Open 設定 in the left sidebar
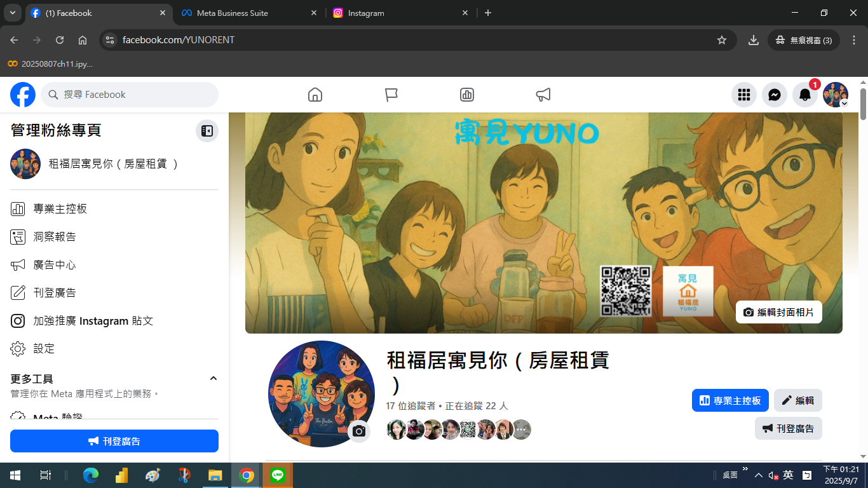 coord(44,349)
